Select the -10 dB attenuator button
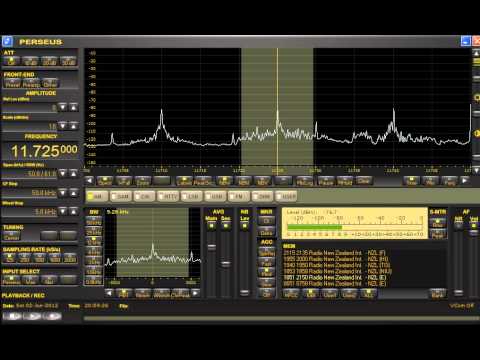The height and width of the screenshot is (360, 480). click(30, 61)
